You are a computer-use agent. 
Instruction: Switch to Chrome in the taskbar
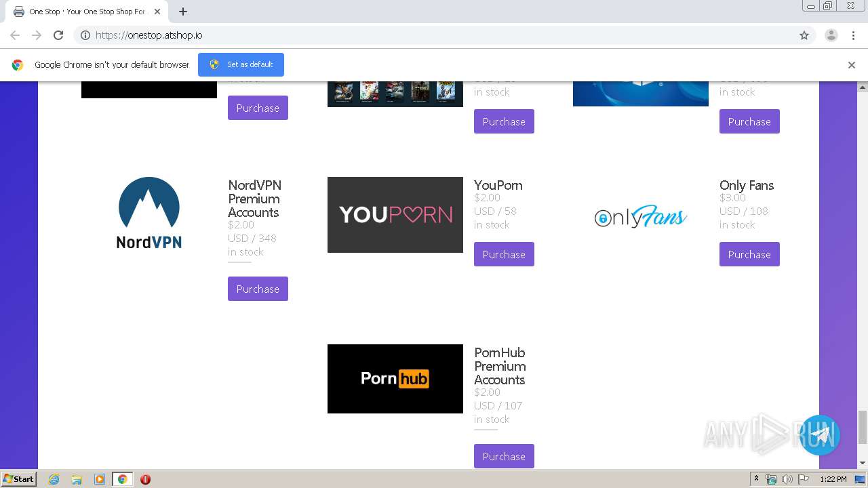click(x=122, y=479)
